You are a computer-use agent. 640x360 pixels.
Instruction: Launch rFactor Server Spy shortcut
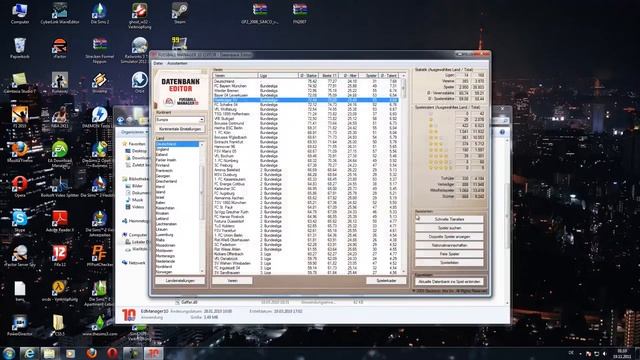pyautogui.click(x=20, y=256)
